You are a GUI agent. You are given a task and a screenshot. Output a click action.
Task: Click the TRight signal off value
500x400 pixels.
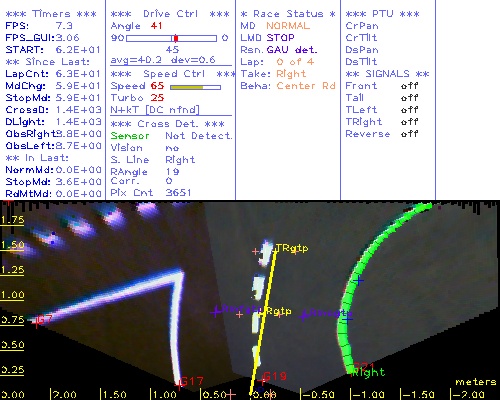(409, 122)
